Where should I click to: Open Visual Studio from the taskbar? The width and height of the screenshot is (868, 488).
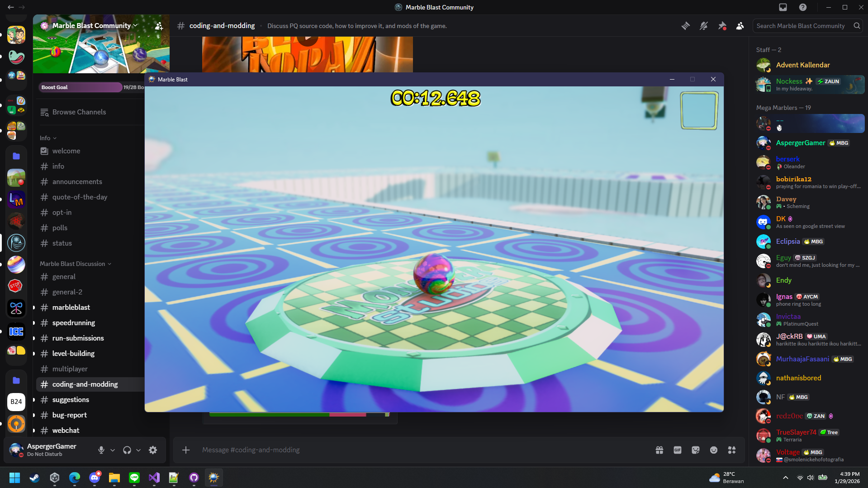[x=154, y=478]
